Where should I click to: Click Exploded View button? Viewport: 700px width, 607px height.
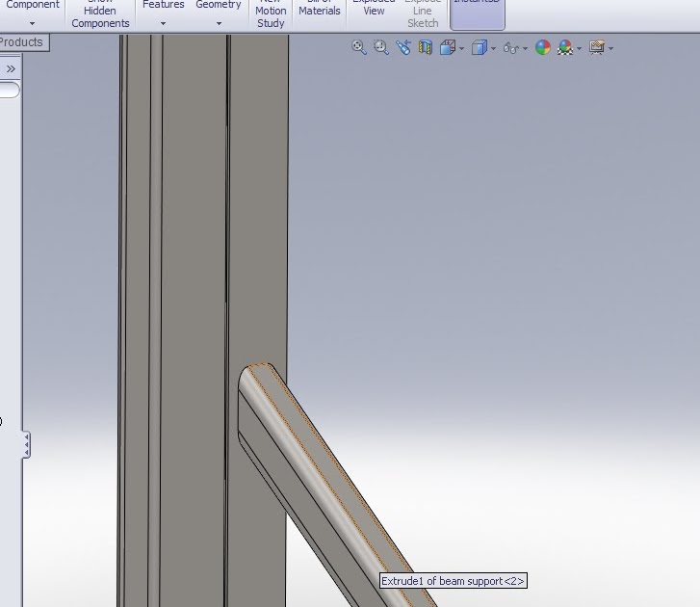[374, 9]
